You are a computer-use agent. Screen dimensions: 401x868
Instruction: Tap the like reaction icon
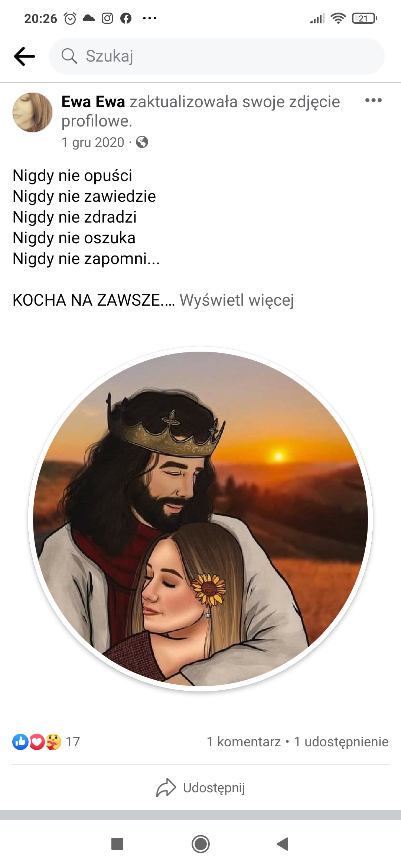pyautogui.click(x=20, y=742)
